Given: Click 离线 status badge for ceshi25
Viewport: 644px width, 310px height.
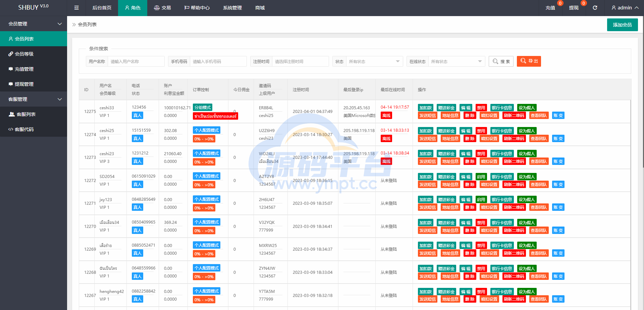Looking at the screenshot, I should [x=386, y=138].
